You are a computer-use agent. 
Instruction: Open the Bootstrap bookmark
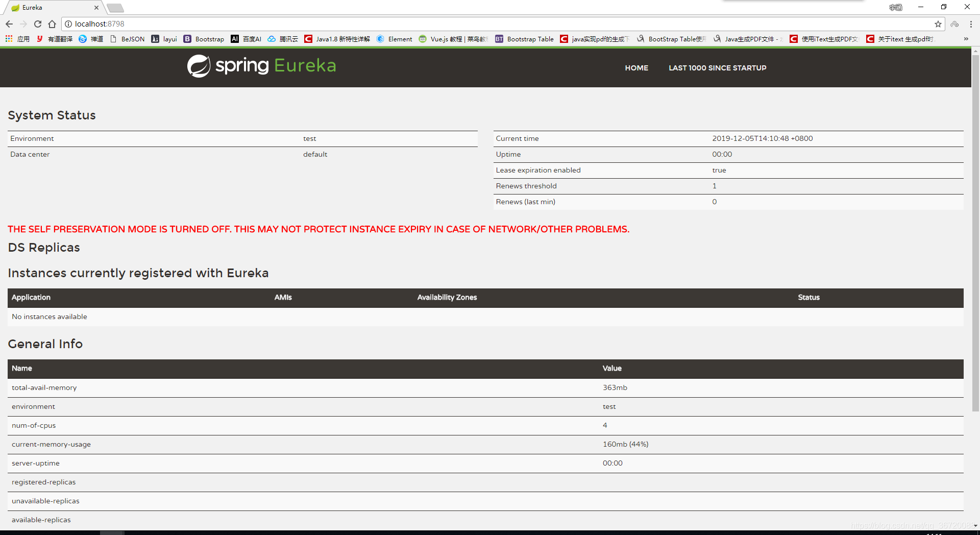[204, 39]
